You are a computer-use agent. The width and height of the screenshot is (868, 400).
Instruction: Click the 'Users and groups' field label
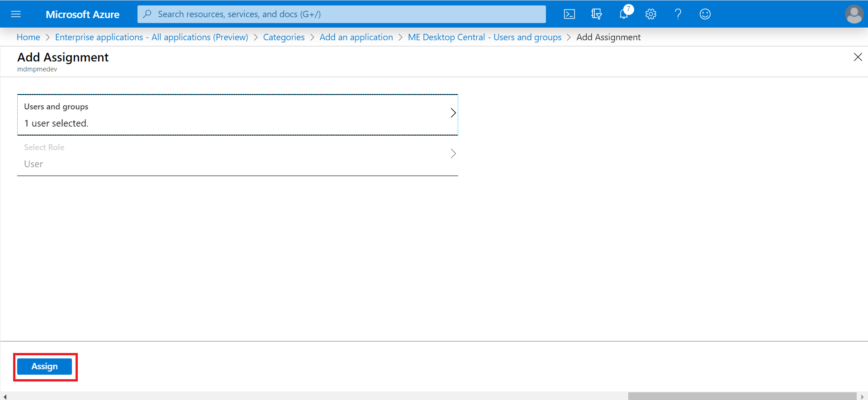tap(56, 107)
